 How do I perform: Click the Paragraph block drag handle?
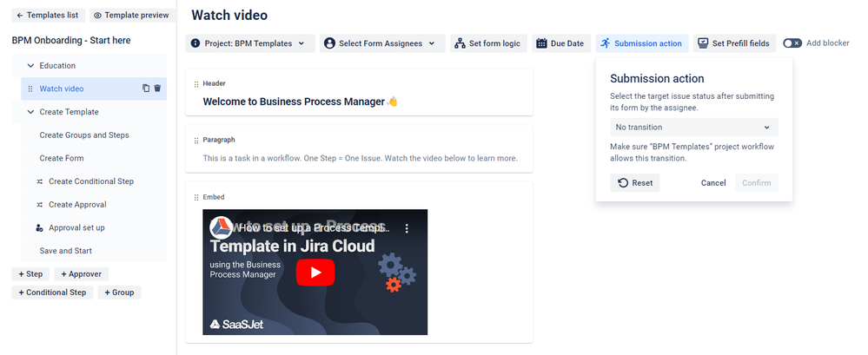pyautogui.click(x=196, y=141)
